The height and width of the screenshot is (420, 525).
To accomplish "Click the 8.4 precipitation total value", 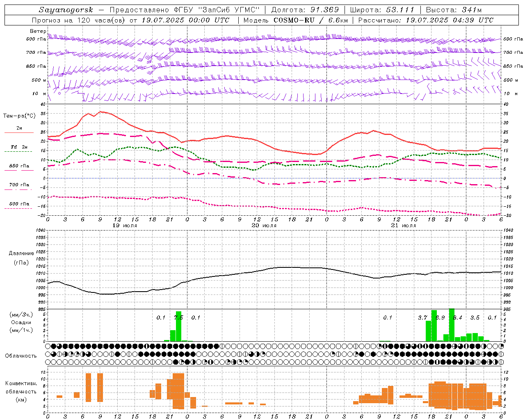I will click(457, 318).
